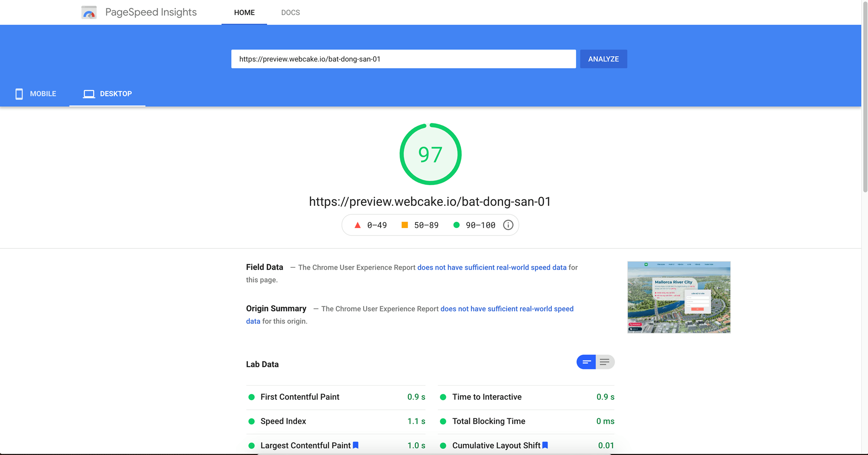Switch Lab Data to compact view
Screen dimensions: 868x455
click(x=586, y=362)
